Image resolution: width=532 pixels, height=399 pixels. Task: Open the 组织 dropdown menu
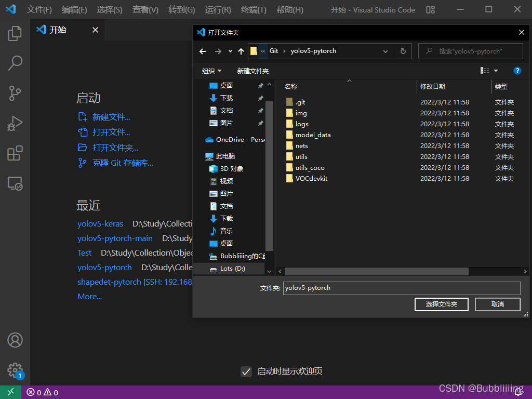click(211, 71)
